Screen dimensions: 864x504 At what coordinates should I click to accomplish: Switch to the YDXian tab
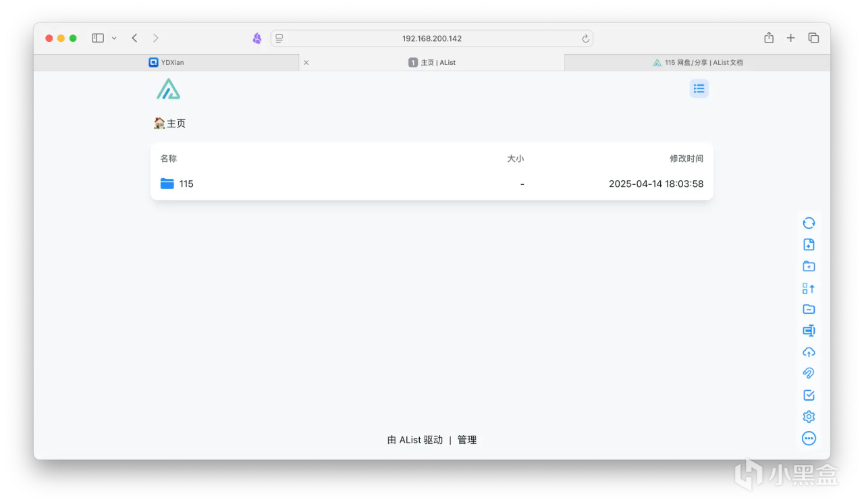166,63
